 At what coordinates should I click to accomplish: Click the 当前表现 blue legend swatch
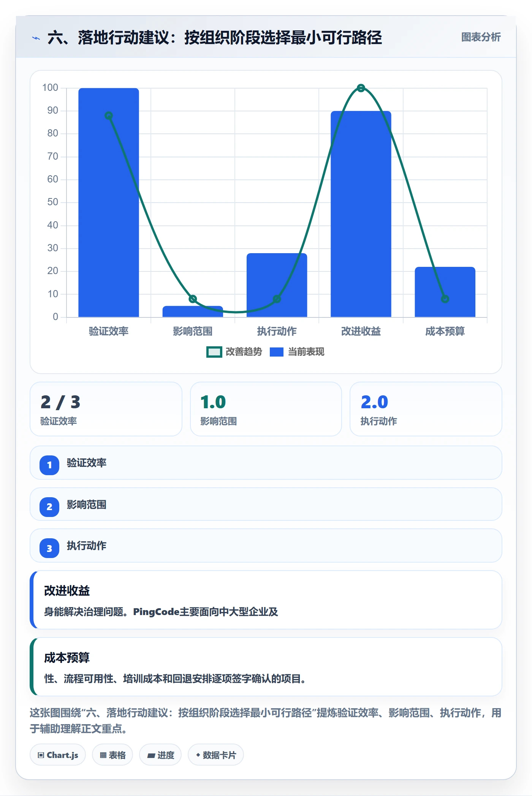[x=276, y=352]
